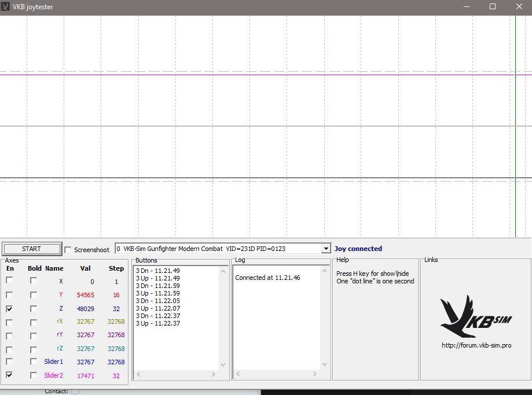
Task: Click the magenta Slider2 graph line
Action: coord(261,75)
